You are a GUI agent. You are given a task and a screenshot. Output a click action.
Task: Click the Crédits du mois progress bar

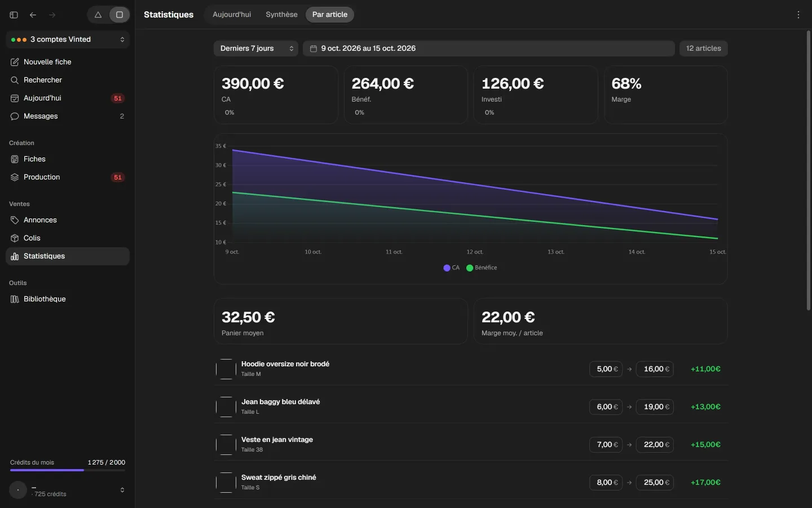[68, 470]
